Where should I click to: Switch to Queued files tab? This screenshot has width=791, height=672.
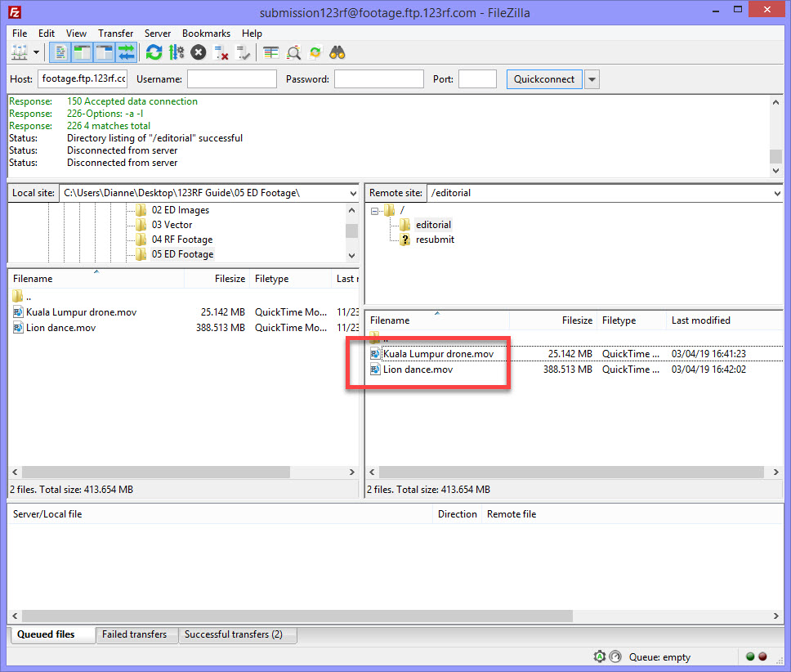52,634
